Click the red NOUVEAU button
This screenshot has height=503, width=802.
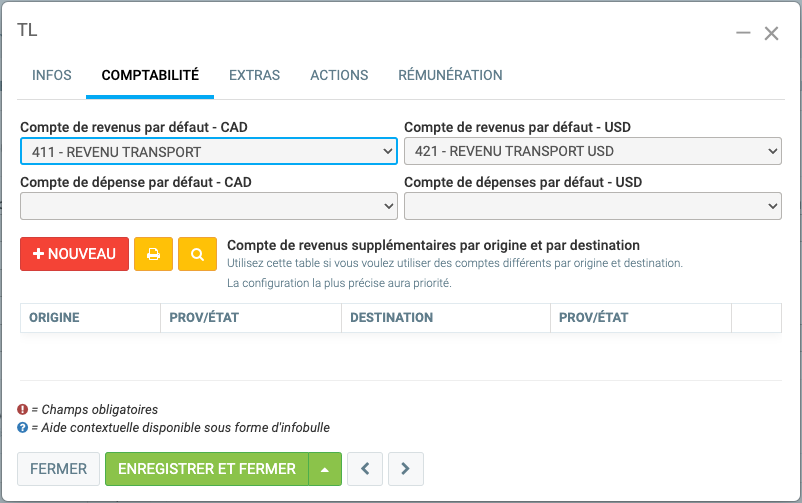tap(74, 254)
